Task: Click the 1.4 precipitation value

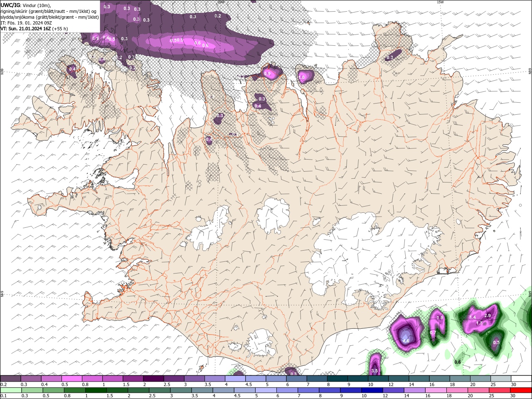Action: [x=473, y=318]
